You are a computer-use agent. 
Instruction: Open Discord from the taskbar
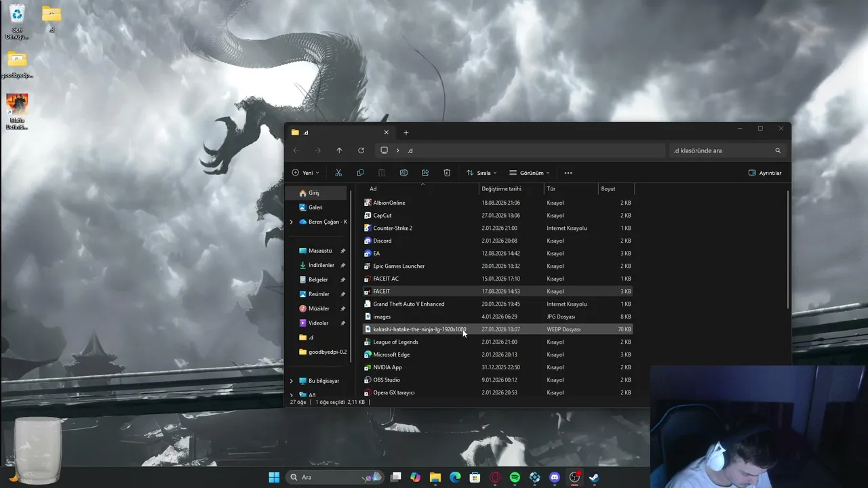[x=555, y=477]
